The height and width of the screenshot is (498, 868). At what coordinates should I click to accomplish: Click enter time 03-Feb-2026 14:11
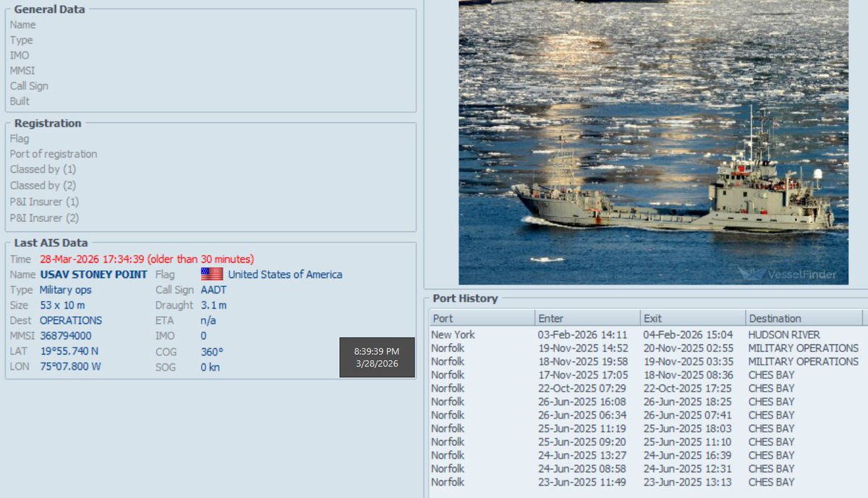pos(583,335)
